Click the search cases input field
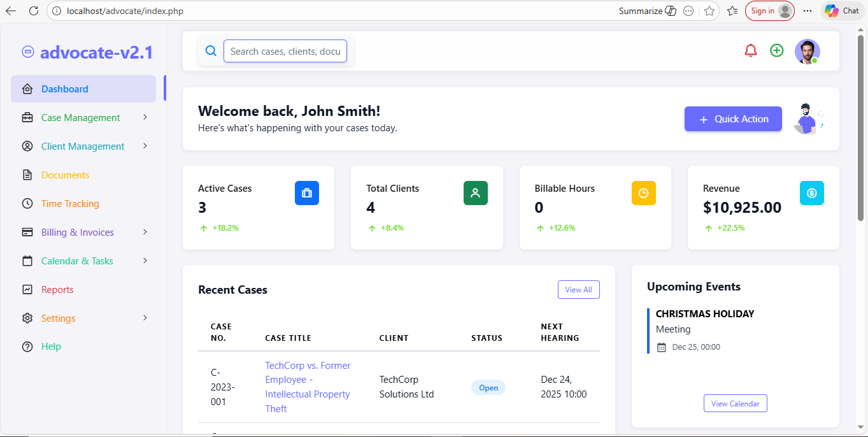This screenshot has width=868, height=437. coord(285,51)
